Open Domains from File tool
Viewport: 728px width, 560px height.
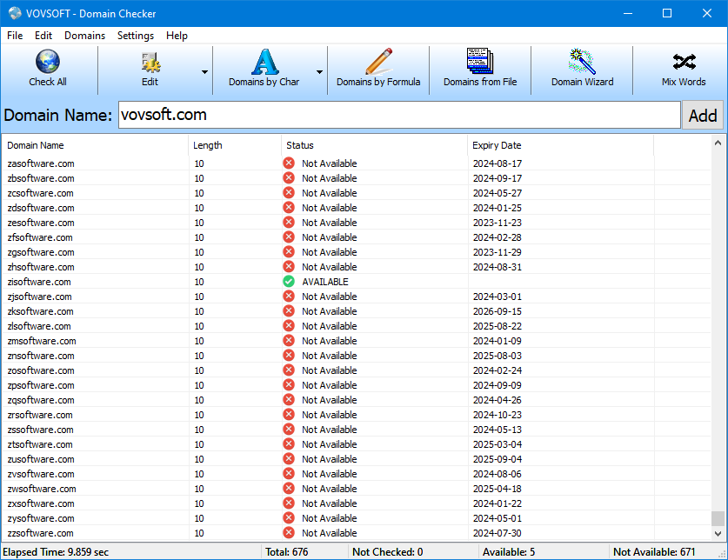480,70
